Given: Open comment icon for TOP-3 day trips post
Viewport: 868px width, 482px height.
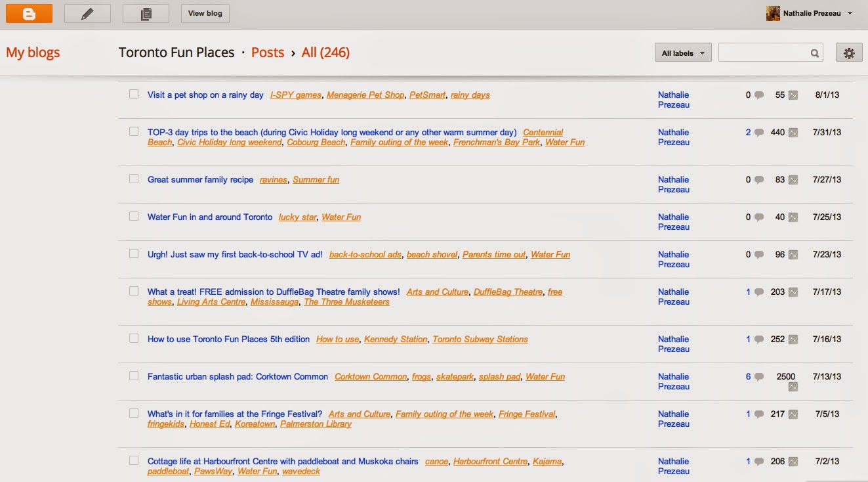Looking at the screenshot, I should point(759,133).
